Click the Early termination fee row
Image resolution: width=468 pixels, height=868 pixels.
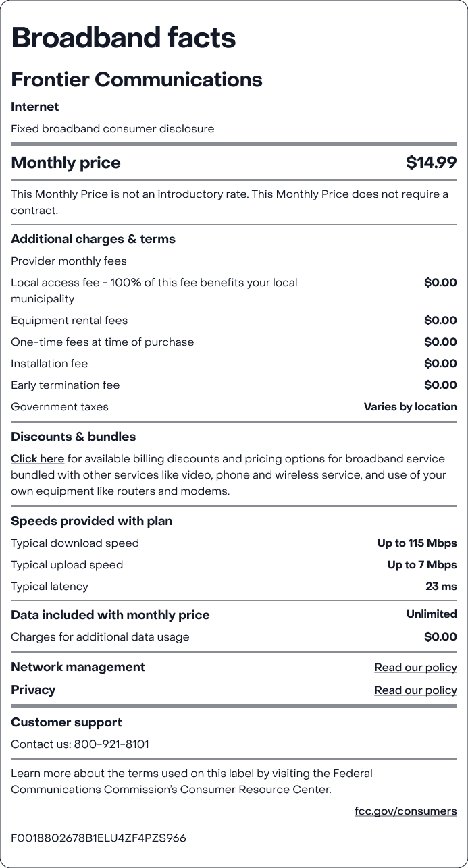click(234, 385)
